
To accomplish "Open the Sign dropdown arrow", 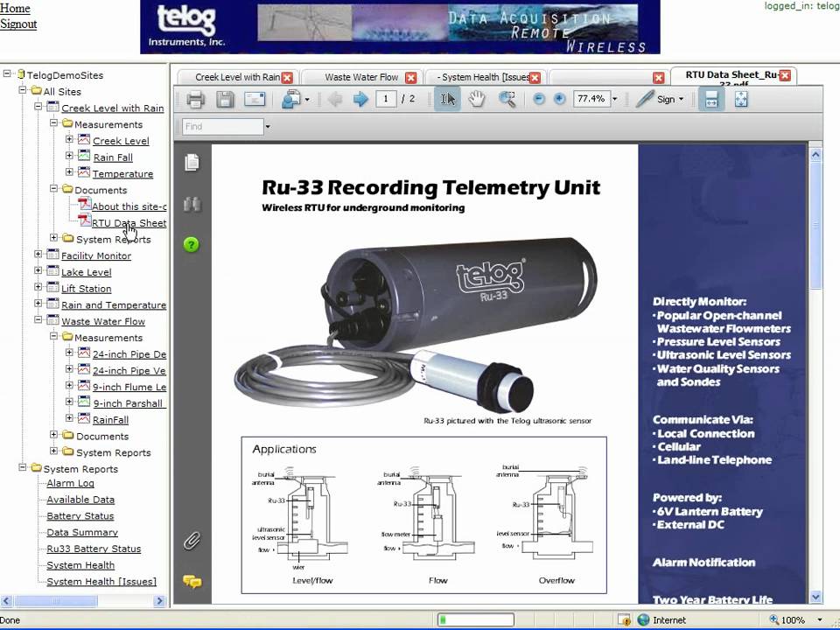I will (x=681, y=99).
